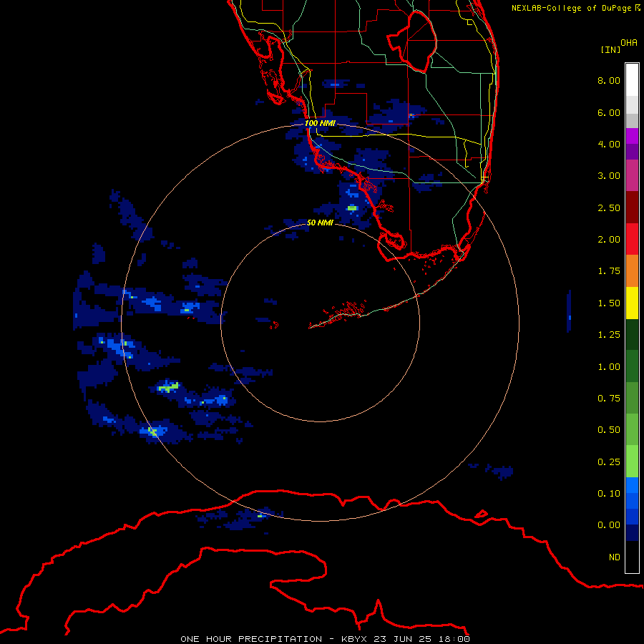644x644 pixels.
Task: Select the light blue swatch at 0.10
Action: [x=632, y=485]
